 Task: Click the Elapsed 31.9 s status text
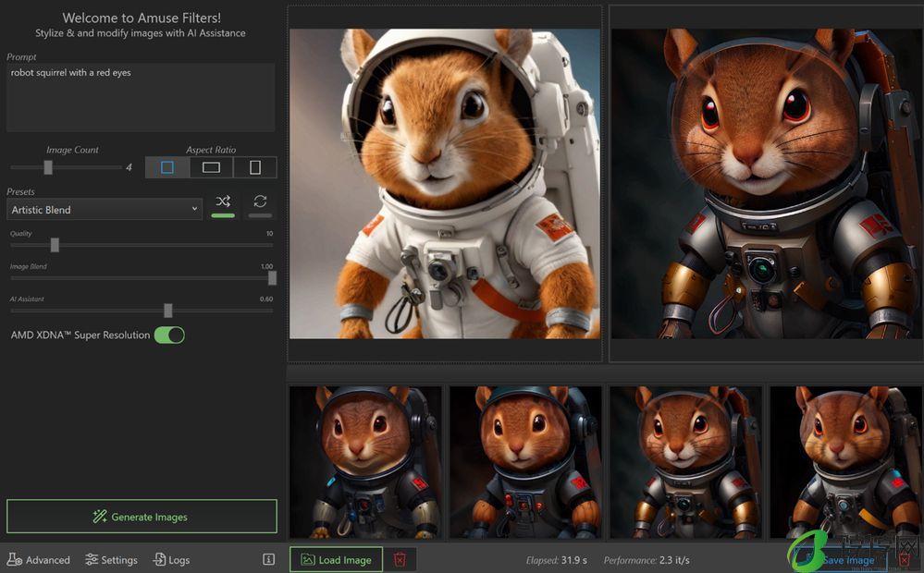click(556, 560)
